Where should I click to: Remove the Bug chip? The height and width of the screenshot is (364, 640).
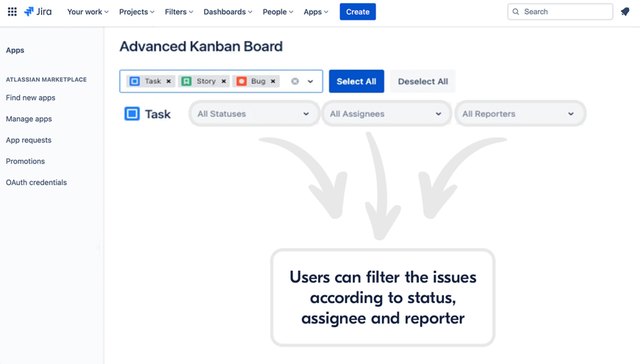tap(273, 81)
